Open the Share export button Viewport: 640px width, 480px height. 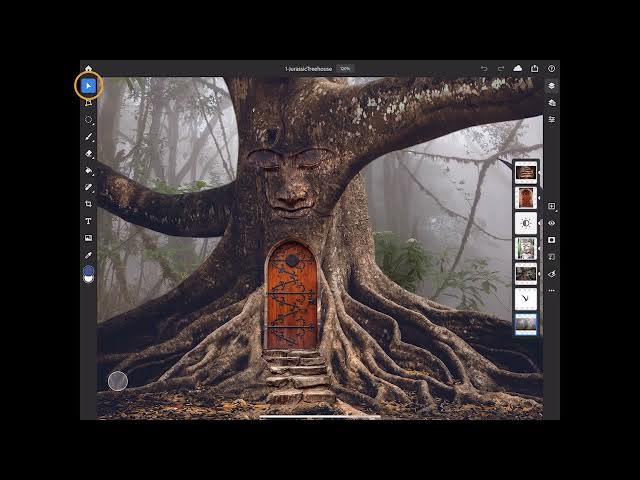534,68
